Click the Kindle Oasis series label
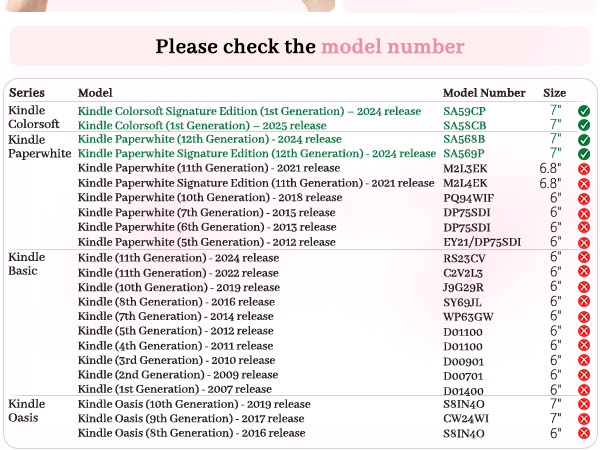600x450 pixels. click(27, 411)
